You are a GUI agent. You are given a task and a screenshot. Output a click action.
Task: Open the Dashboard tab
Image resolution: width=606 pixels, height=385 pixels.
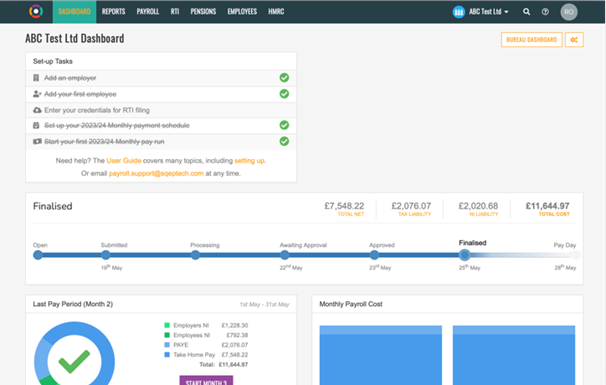pyautogui.click(x=74, y=12)
